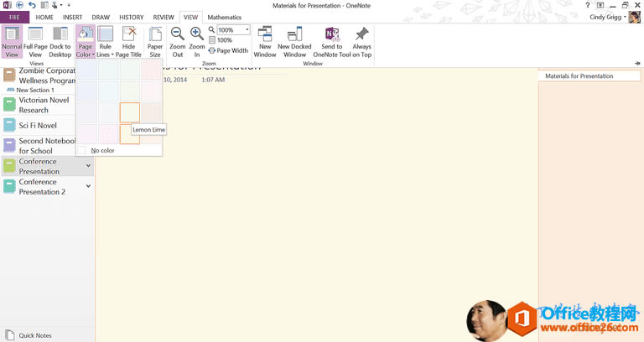This screenshot has width=644, height=342.
Task: Open a New Window
Action: point(265,41)
